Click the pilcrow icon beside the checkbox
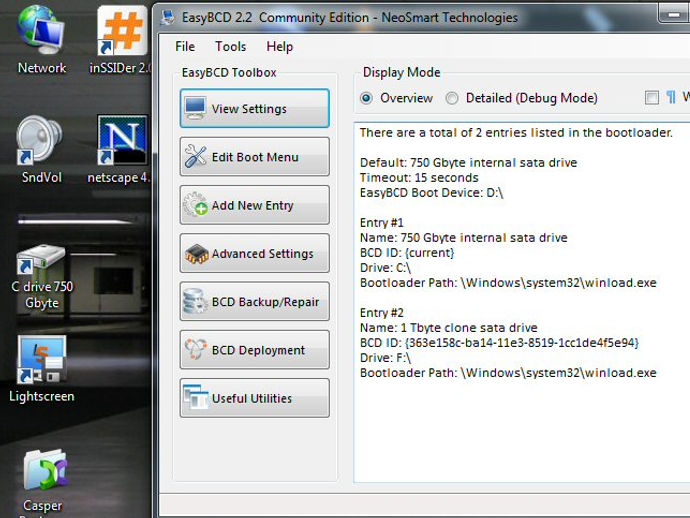This screenshot has width=690, height=518. coord(671,97)
